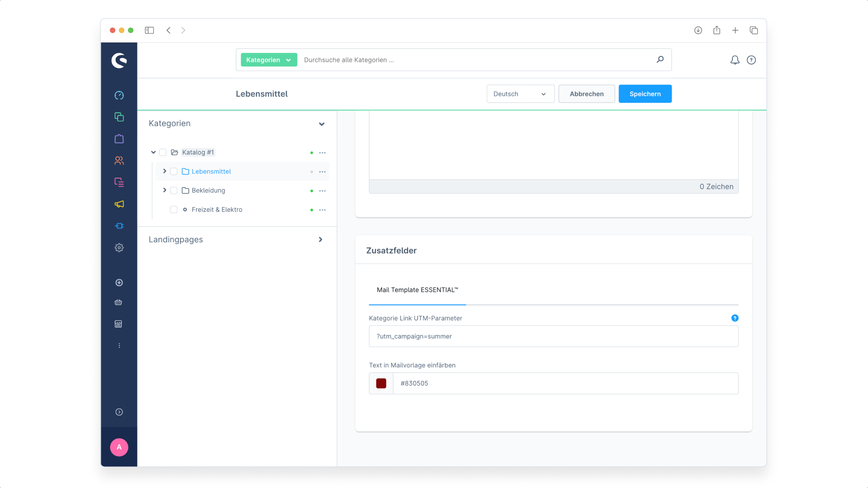This screenshot has width=868, height=488.
Task: Click the #830505 color hex field
Action: [x=566, y=383]
